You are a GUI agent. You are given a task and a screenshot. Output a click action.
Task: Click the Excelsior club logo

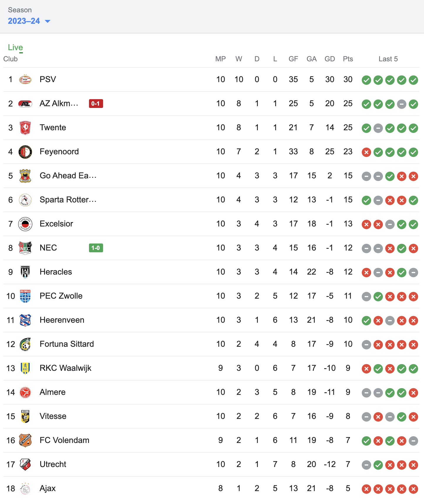click(x=25, y=224)
